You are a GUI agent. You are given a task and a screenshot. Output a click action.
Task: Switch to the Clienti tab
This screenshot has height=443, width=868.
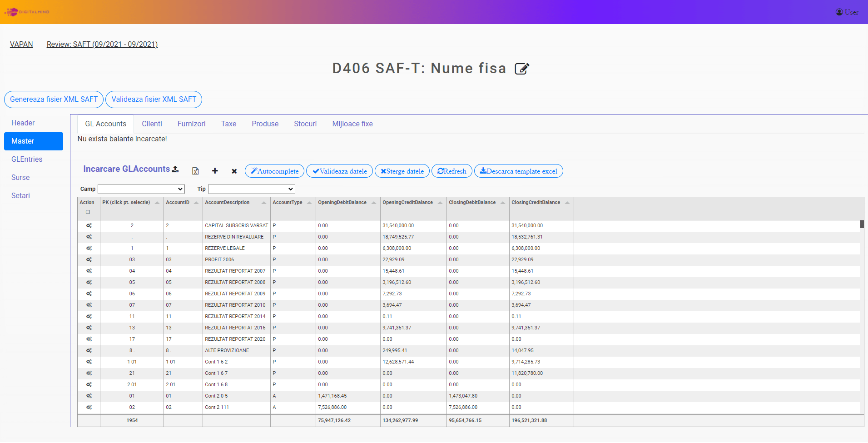tap(152, 124)
